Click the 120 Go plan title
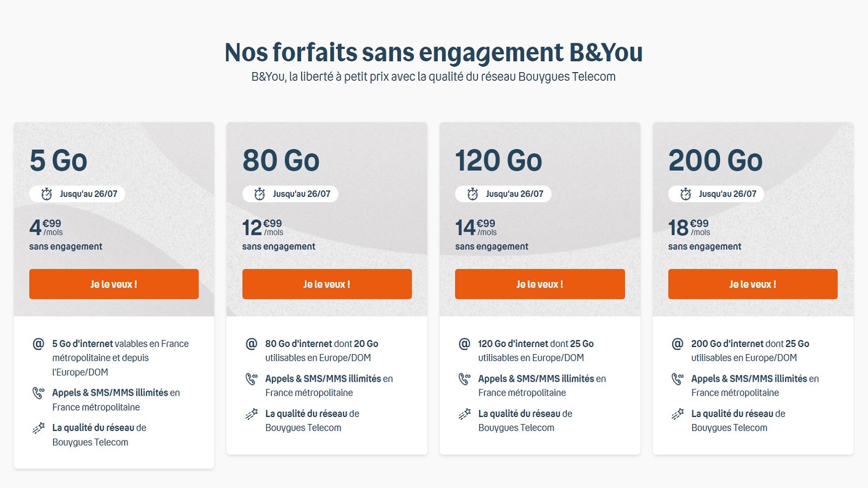Viewport: 868px width, 488px height. click(x=497, y=160)
